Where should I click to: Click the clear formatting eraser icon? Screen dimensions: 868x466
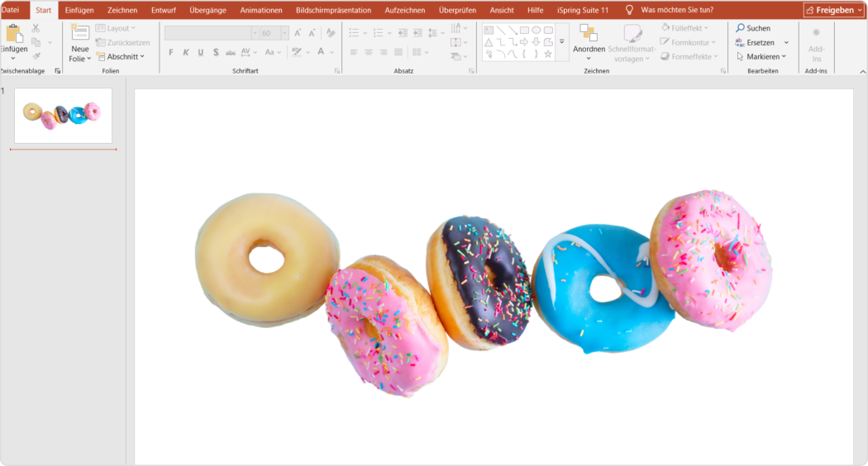point(331,33)
